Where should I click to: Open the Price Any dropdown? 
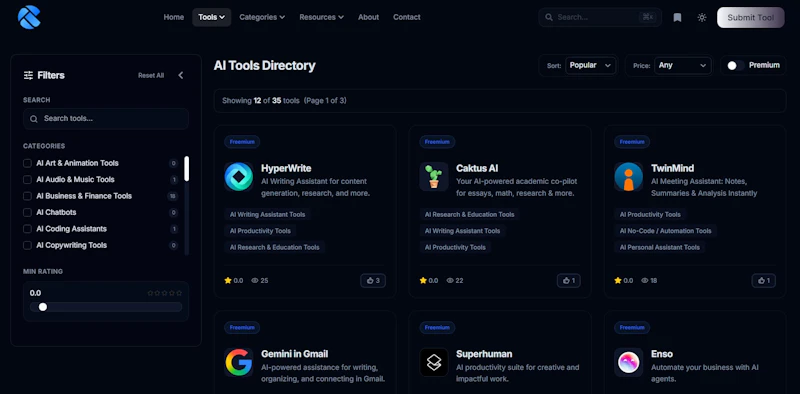click(683, 65)
